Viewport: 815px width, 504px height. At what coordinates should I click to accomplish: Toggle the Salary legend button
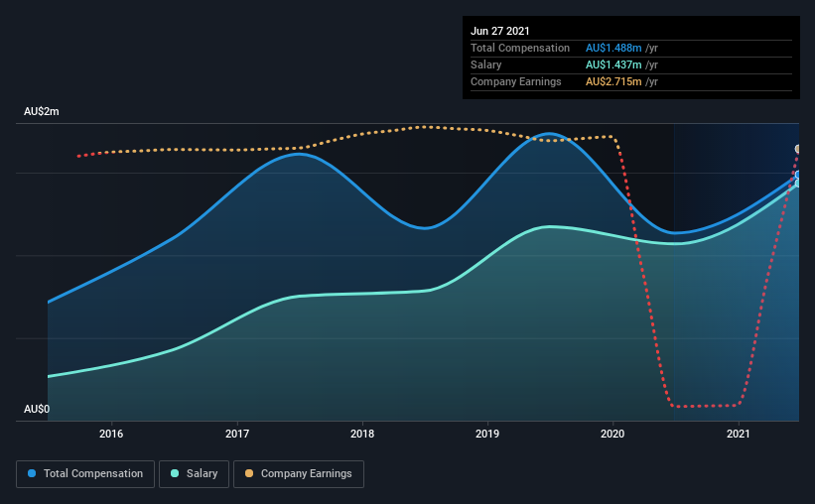click(194, 474)
